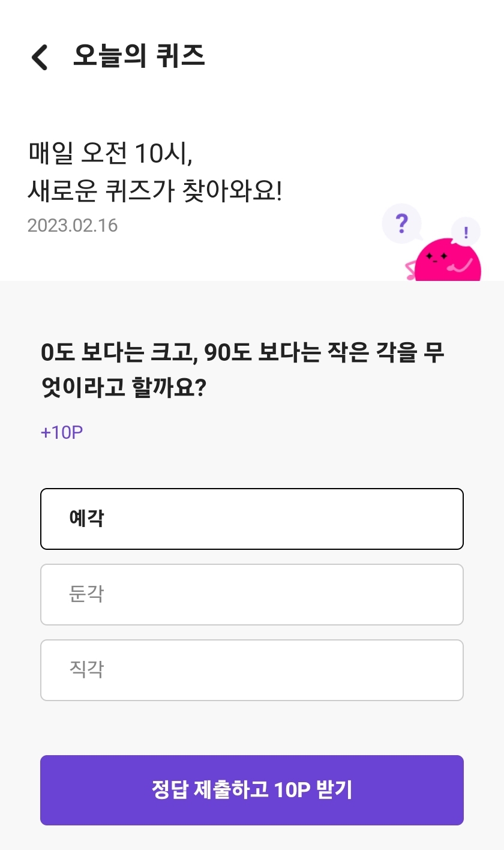Screen dimensions: 504x850
Task: Click the 매일 오전 10시 headline line
Action: [110, 154]
